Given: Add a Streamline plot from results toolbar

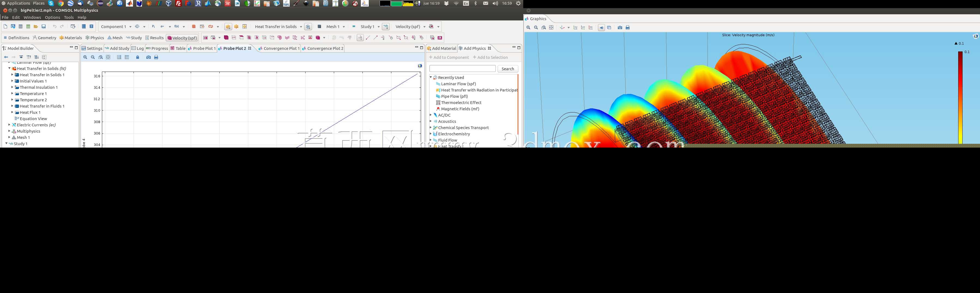Looking at the screenshot, I should (x=287, y=38).
